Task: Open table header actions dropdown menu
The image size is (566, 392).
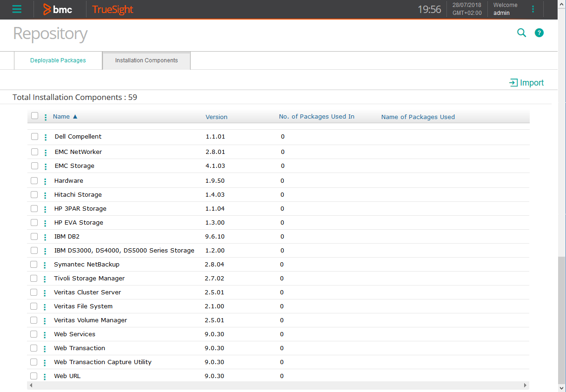Action: click(46, 117)
